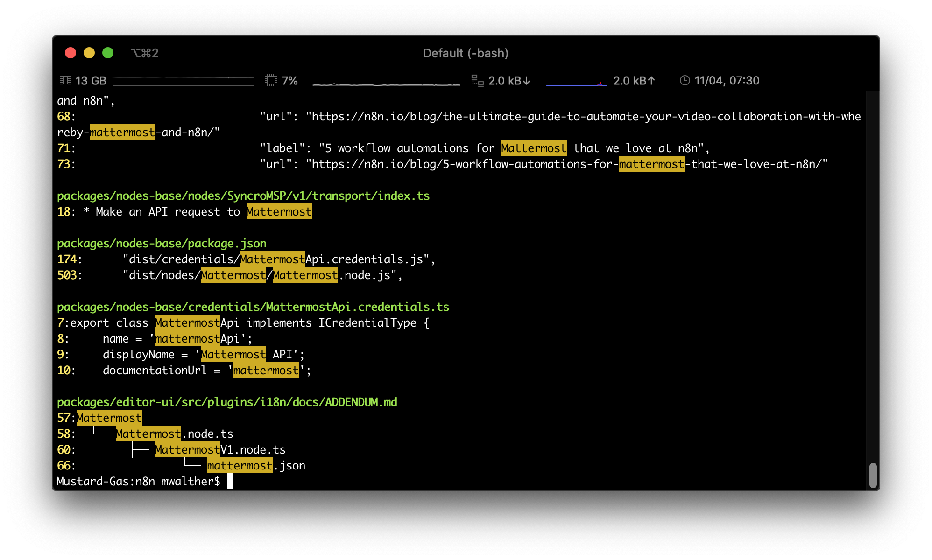Click the 11/04, 07:30 date text
Screen dimensions: 932x560
tap(727, 81)
